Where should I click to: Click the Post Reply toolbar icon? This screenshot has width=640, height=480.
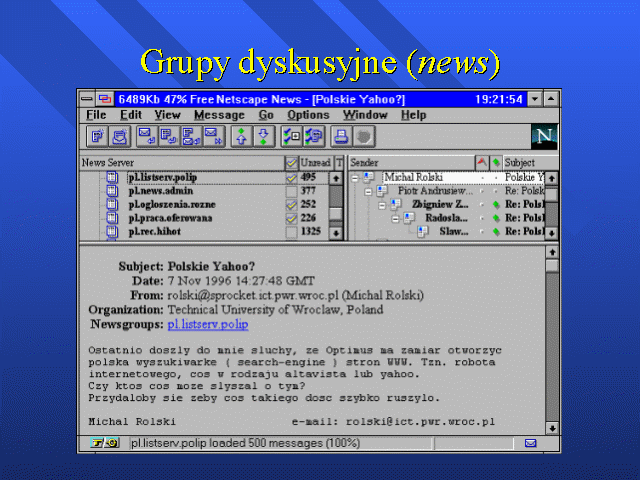pos(169,136)
